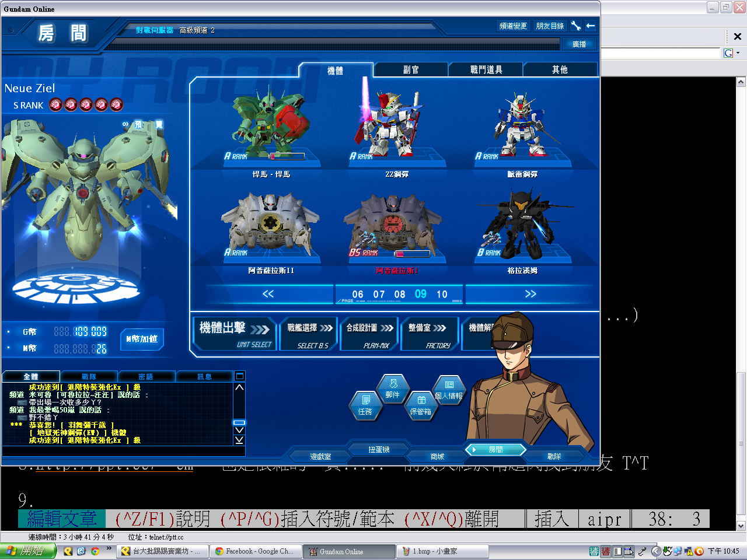Go to unit page 06
This screenshot has width=747, height=560.
pos(358,295)
